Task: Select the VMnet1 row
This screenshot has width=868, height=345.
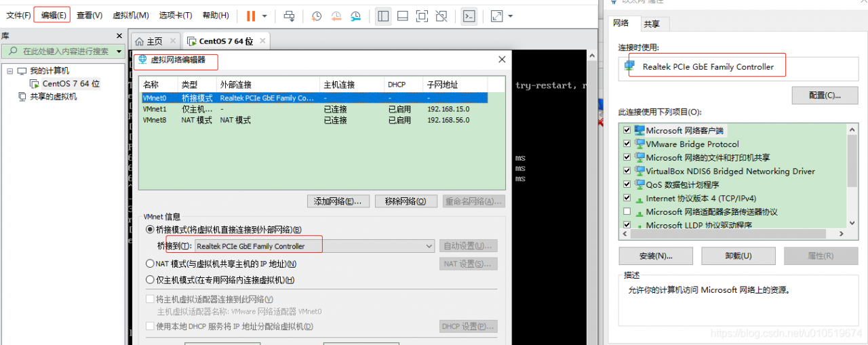Action: click(x=314, y=109)
